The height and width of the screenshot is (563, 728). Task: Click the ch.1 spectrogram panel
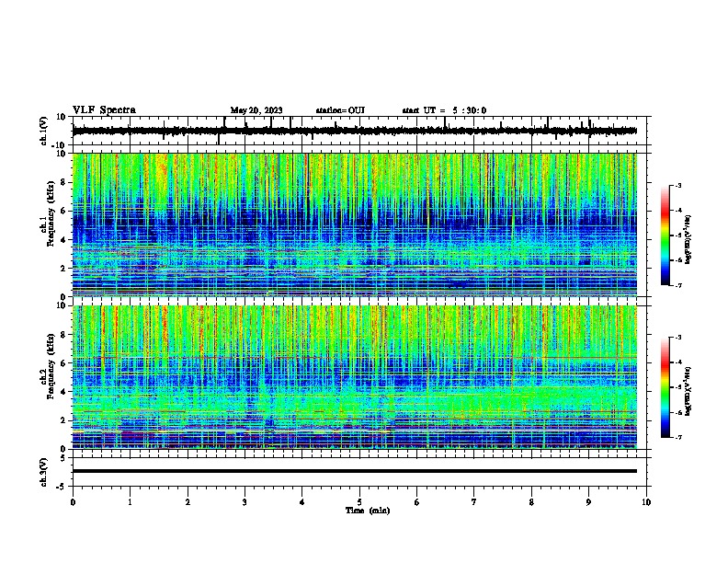(x=354, y=224)
